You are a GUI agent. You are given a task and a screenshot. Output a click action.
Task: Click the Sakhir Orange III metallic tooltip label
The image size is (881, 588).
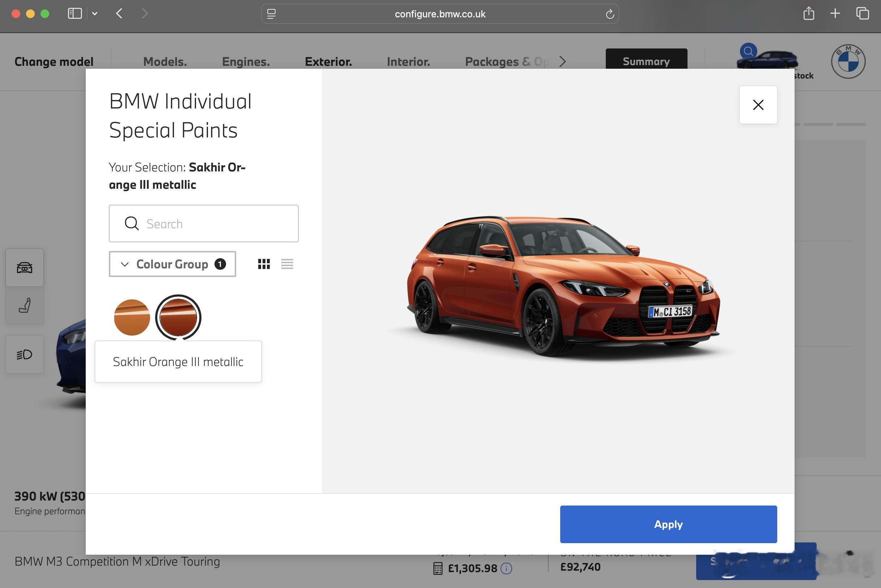click(178, 362)
